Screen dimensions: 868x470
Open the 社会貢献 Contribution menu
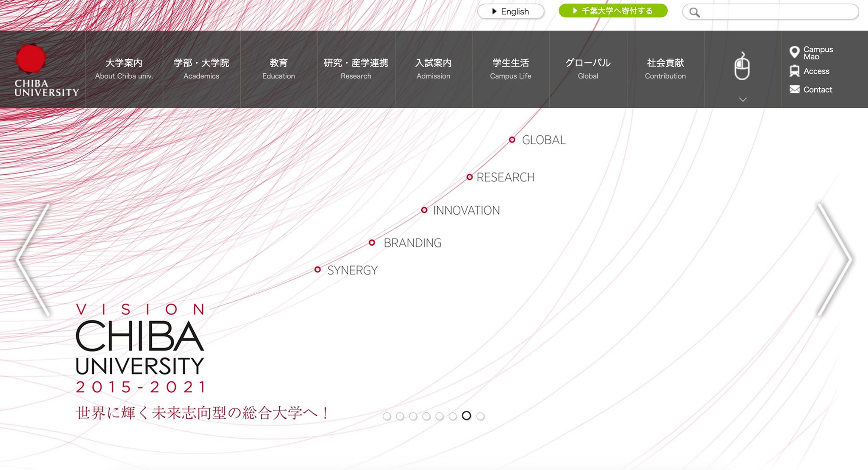coord(665,69)
